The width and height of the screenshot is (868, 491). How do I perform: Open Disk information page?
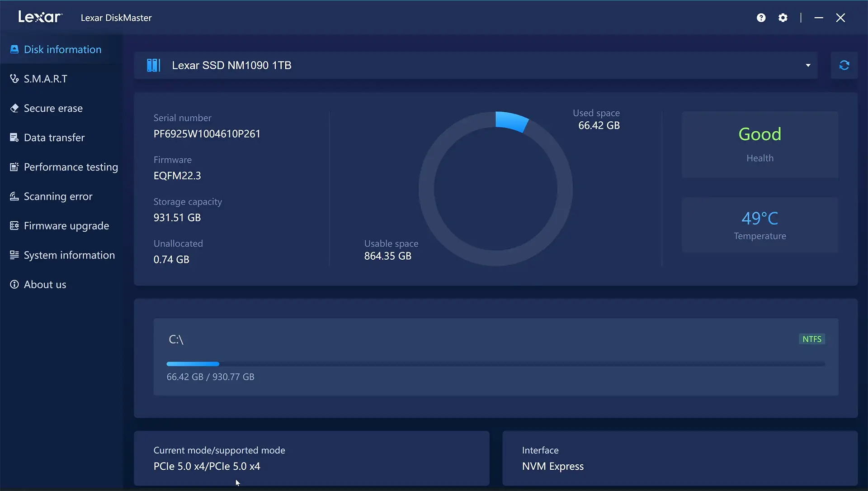pos(62,49)
